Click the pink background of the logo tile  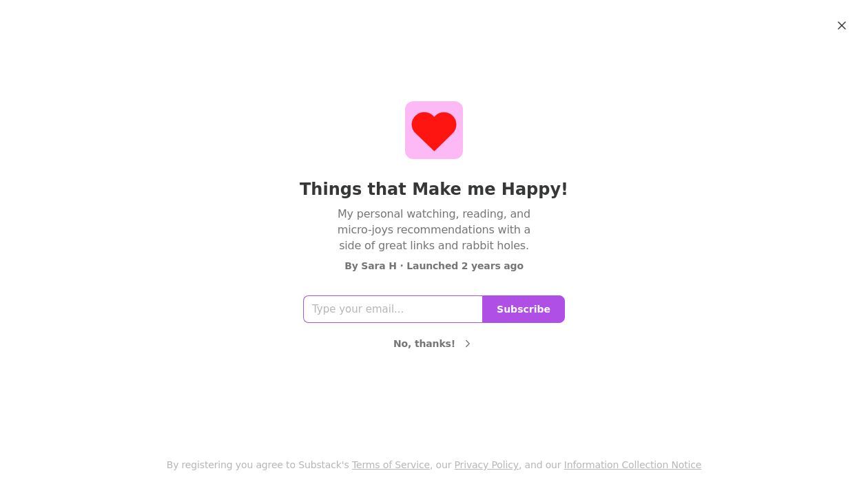click(x=412, y=151)
